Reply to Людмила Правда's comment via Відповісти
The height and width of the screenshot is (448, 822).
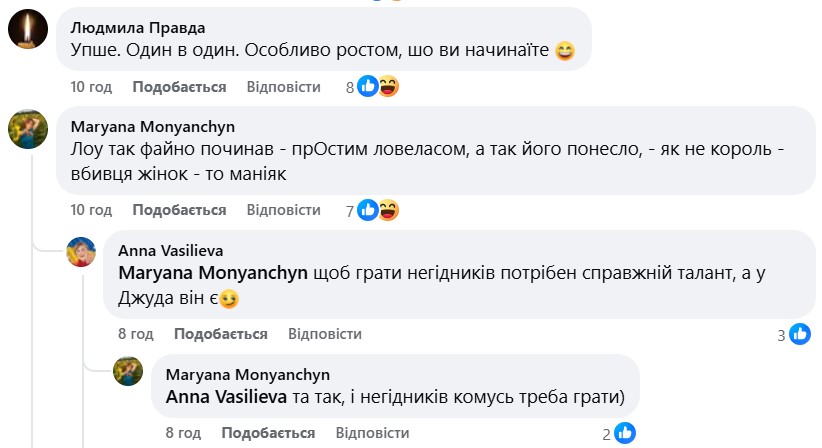pos(283,87)
